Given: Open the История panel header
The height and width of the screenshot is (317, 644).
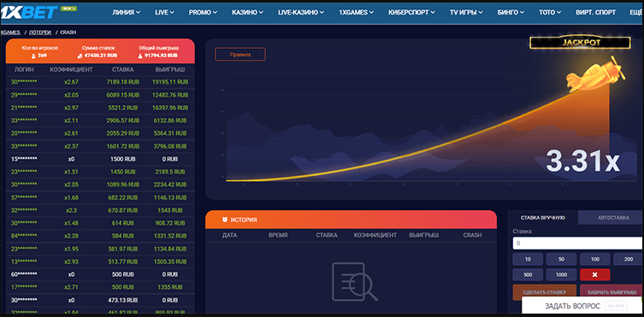Looking at the screenshot, I should (x=351, y=220).
